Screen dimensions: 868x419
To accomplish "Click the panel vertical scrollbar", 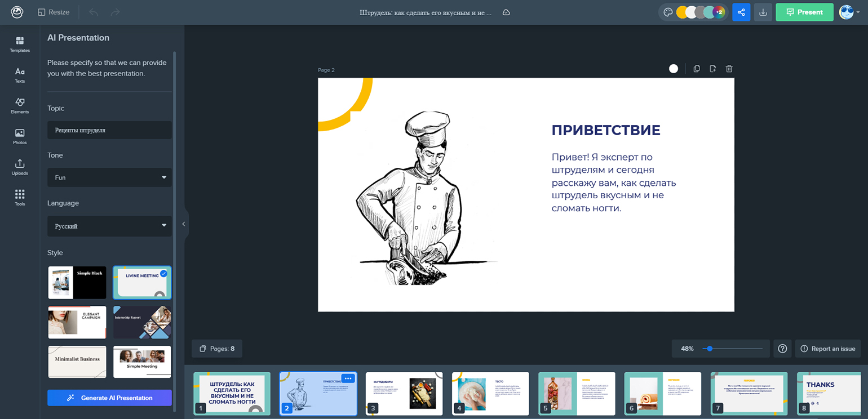I will [x=175, y=231].
